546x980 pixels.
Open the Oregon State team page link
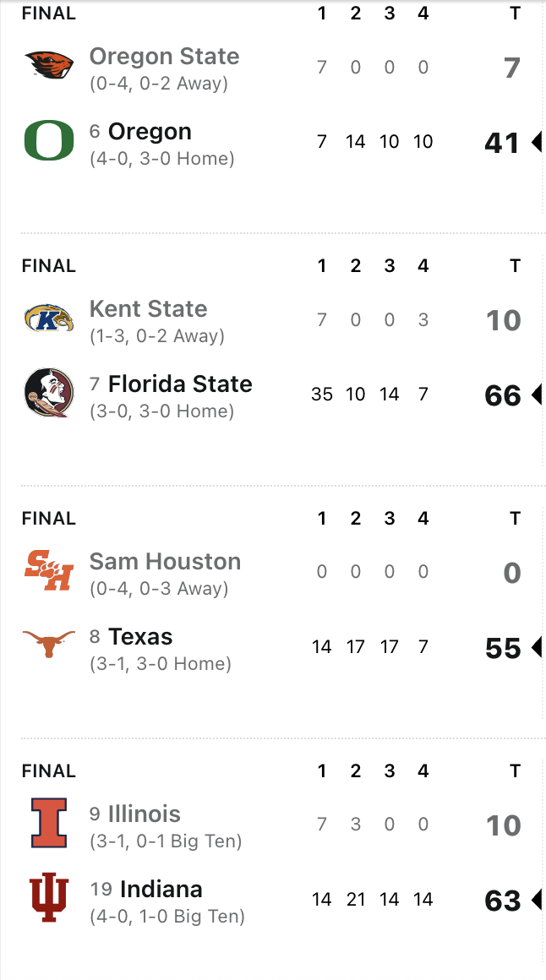(164, 57)
